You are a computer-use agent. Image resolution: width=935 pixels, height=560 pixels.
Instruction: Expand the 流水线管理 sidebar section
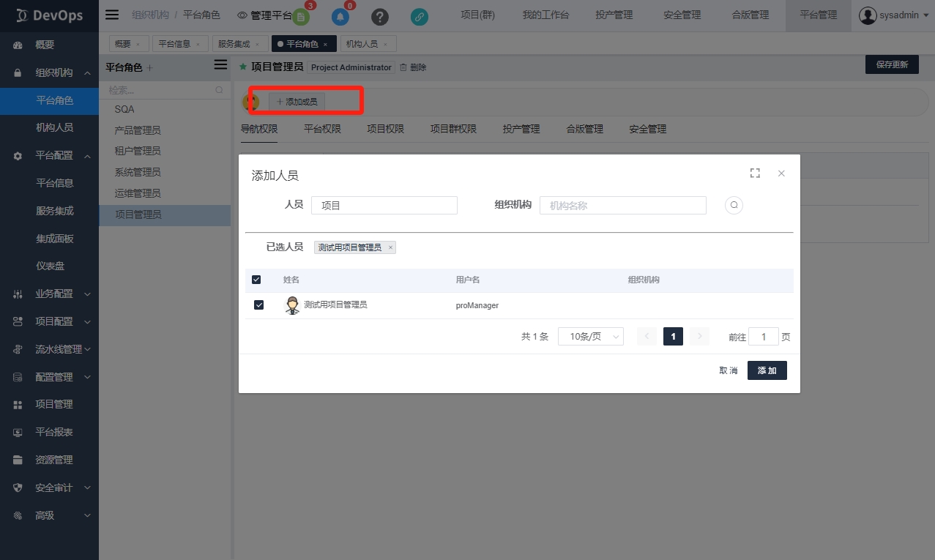tap(87, 349)
